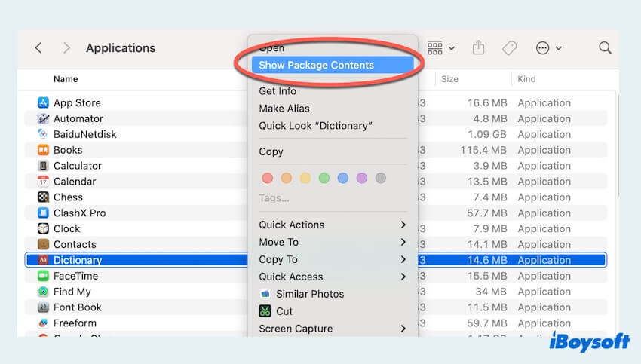Select the BaiduNetdisk app icon
641x364 pixels.
pyautogui.click(x=43, y=134)
